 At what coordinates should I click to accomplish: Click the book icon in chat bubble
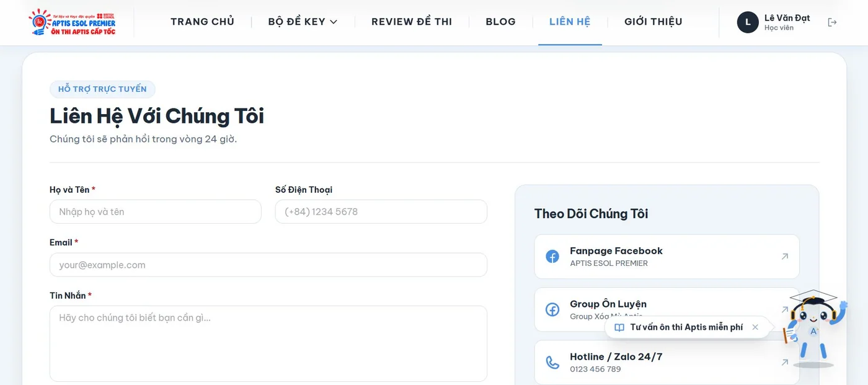(x=619, y=327)
